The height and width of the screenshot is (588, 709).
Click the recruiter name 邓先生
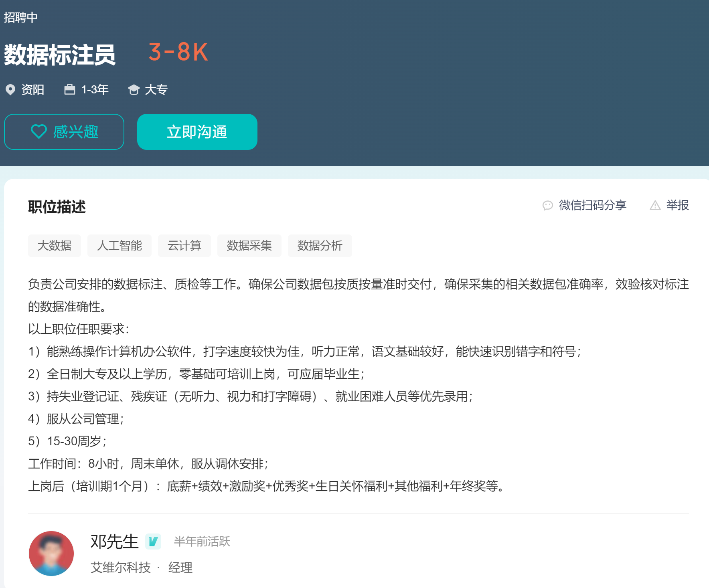[x=113, y=542]
